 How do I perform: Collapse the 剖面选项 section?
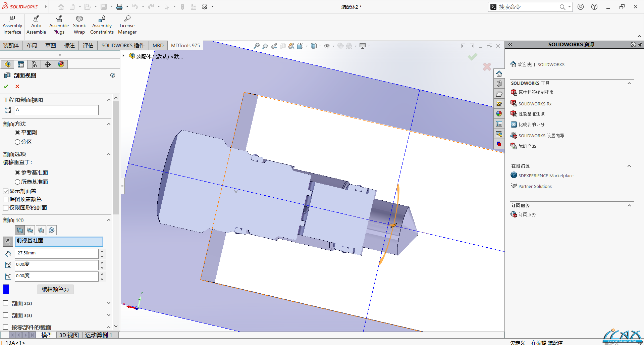point(108,154)
